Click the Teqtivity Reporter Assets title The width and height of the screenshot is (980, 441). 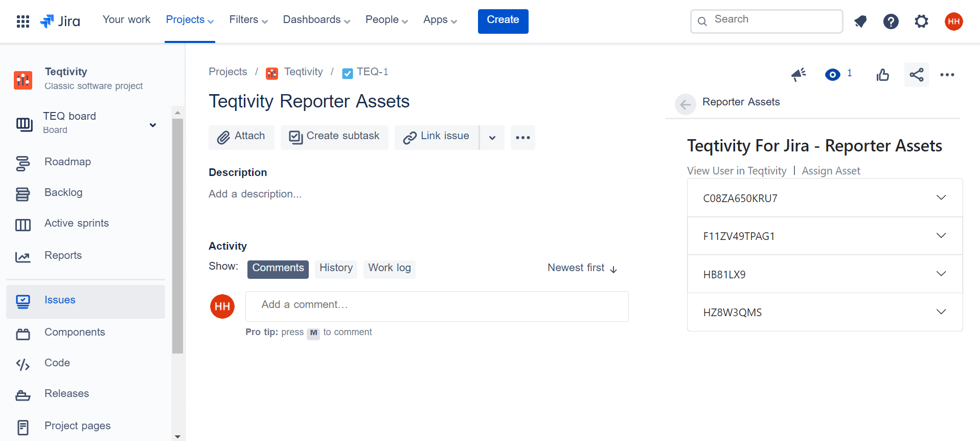click(309, 101)
